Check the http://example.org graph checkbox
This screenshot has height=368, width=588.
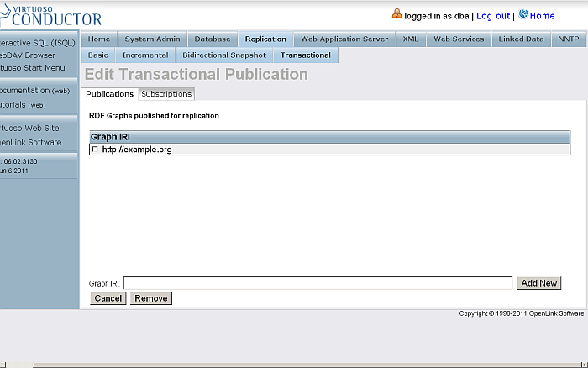[94, 150]
